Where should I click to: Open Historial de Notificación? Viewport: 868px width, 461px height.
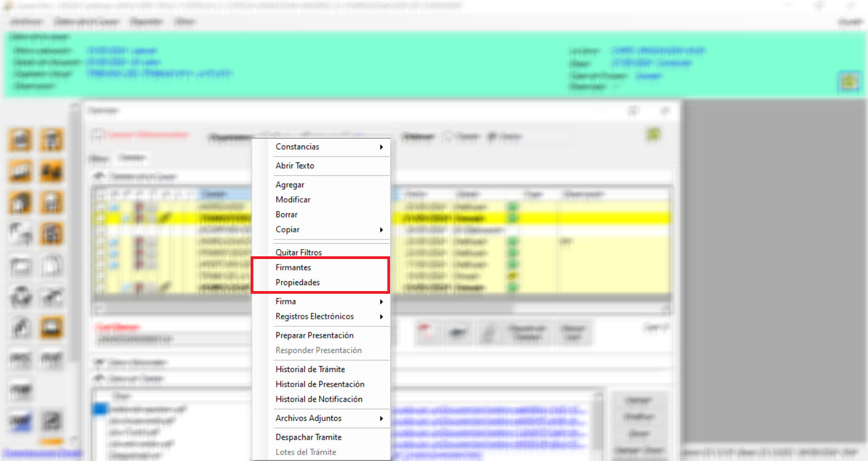pyautogui.click(x=319, y=400)
